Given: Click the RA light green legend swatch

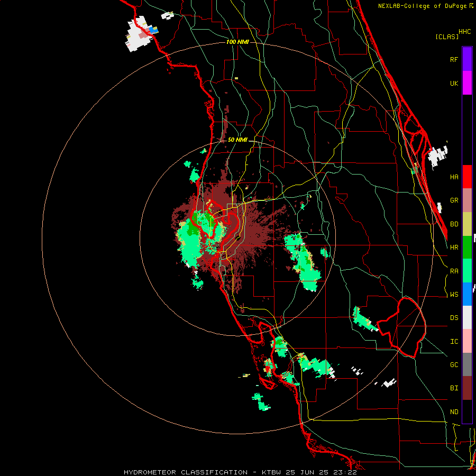Looking at the screenshot, I should (x=467, y=271).
